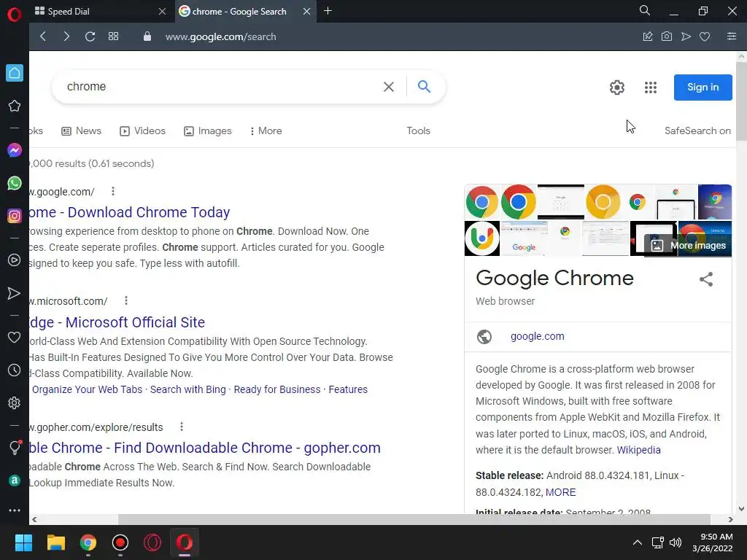Image resolution: width=747 pixels, height=560 pixels.
Task: Open Download Chrome Today result
Action: pyautogui.click(x=130, y=212)
